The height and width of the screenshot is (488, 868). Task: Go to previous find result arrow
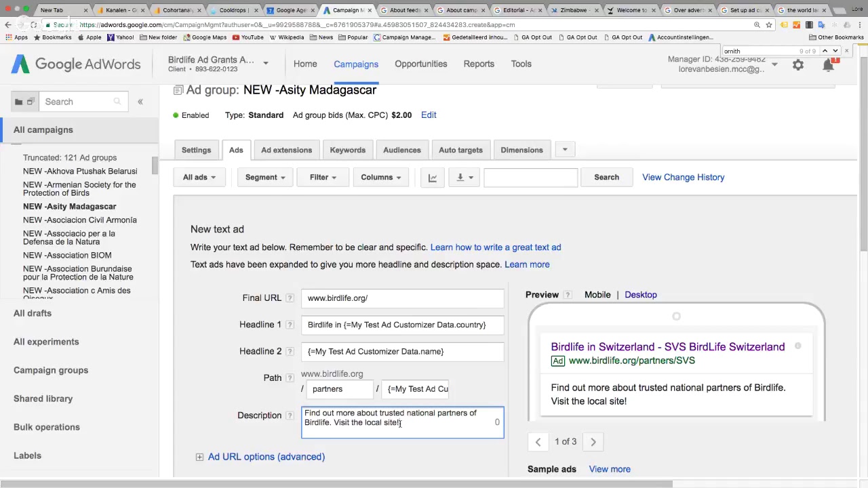825,51
